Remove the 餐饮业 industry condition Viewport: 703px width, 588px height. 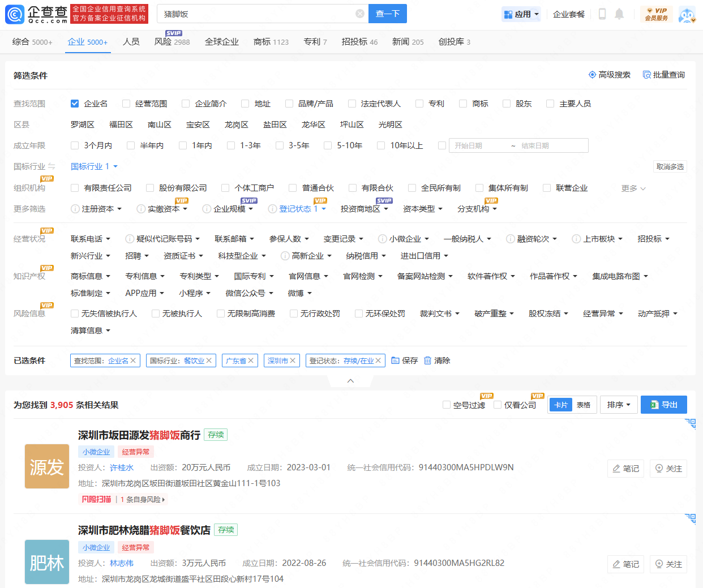coord(209,360)
